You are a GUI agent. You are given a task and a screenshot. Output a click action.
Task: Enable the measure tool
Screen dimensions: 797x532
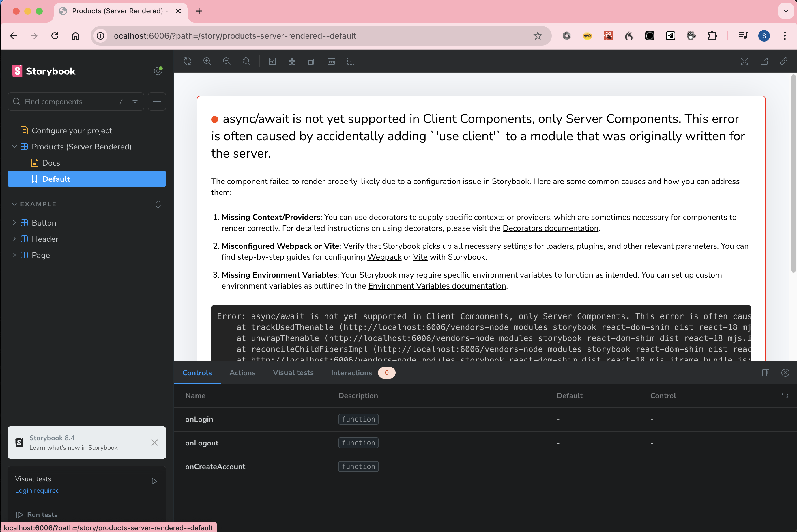(331, 61)
